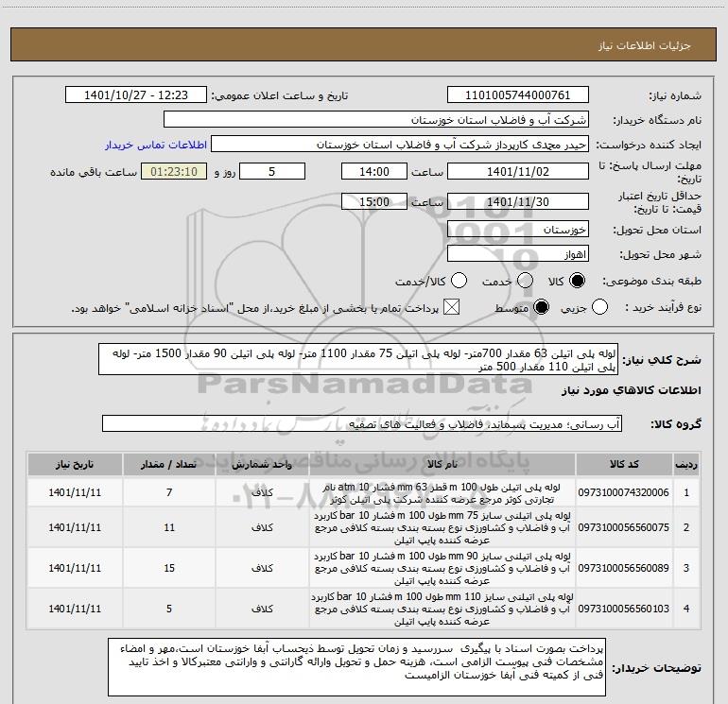
Task: Click the need date 1401/11/11 in row 1
Action: tap(75, 493)
